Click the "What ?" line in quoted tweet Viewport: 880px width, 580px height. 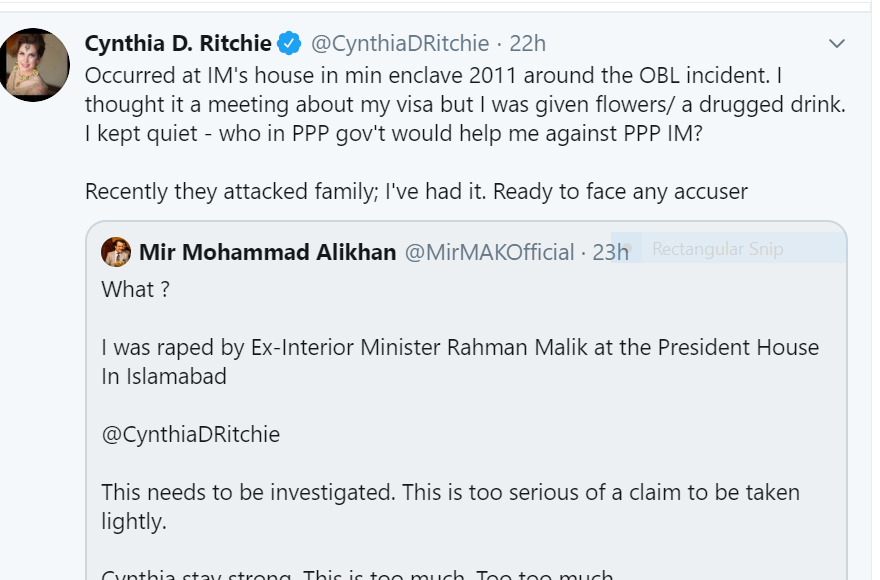(x=135, y=289)
